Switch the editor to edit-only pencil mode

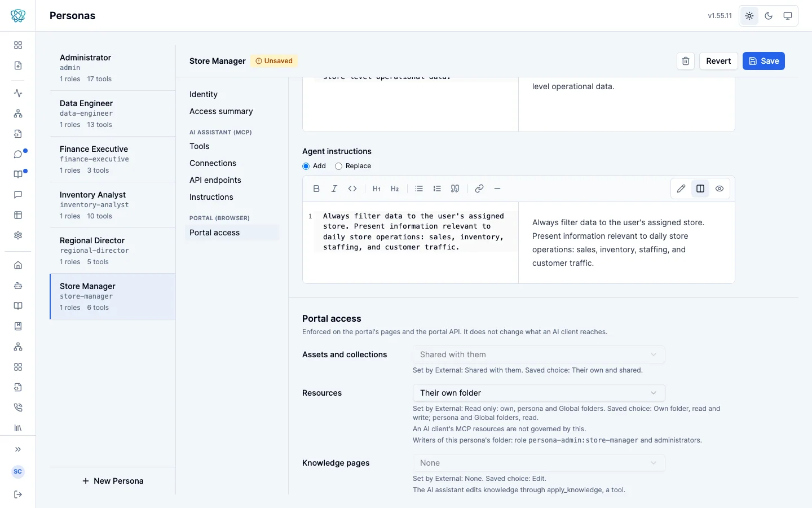point(681,189)
